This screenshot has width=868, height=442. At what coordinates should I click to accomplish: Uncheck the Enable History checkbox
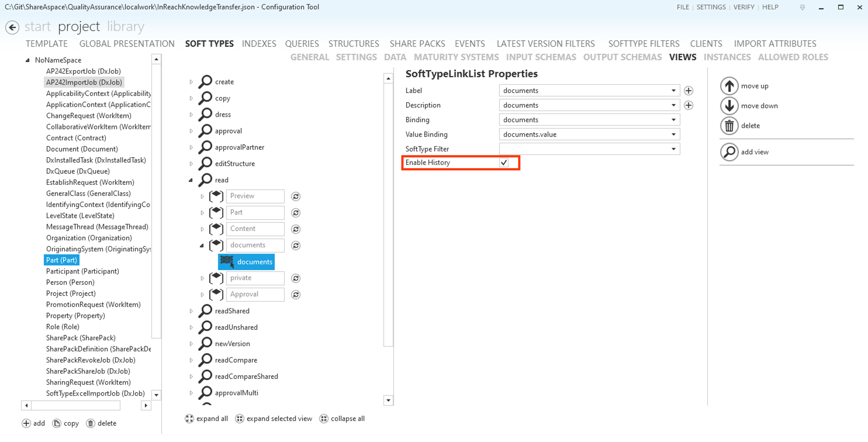pyautogui.click(x=504, y=163)
